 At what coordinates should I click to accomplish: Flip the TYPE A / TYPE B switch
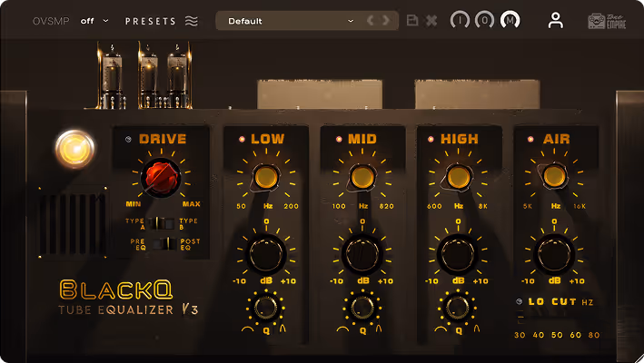click(162, 223)
